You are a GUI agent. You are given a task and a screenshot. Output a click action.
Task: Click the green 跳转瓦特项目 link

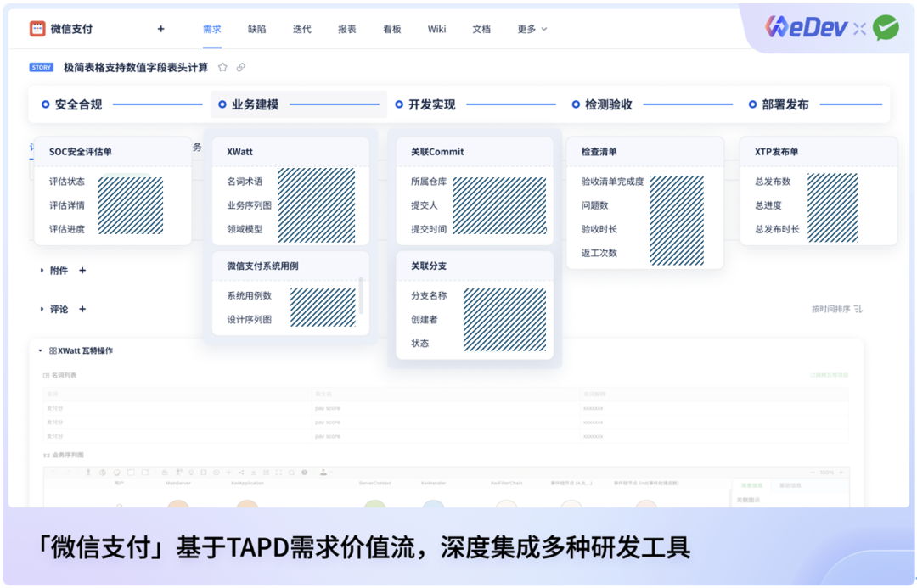830,375
